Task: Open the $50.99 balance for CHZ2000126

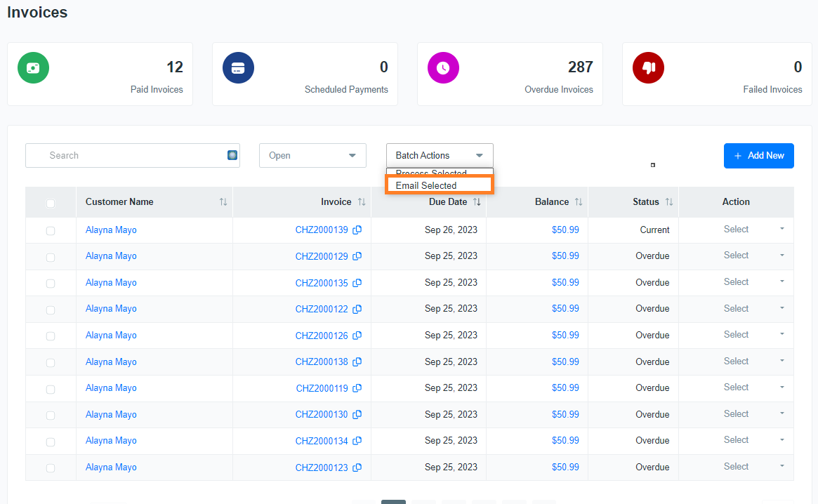Action: 565,336
